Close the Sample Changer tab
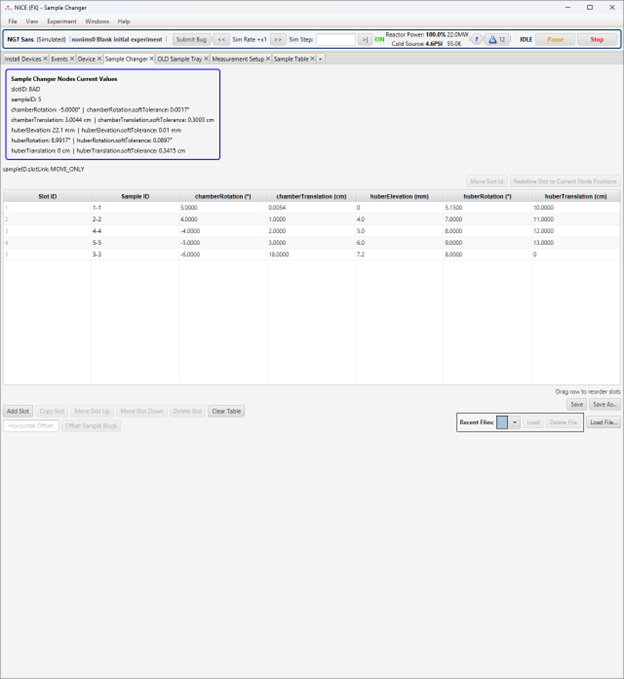624x679 pixels. [152, 59]
